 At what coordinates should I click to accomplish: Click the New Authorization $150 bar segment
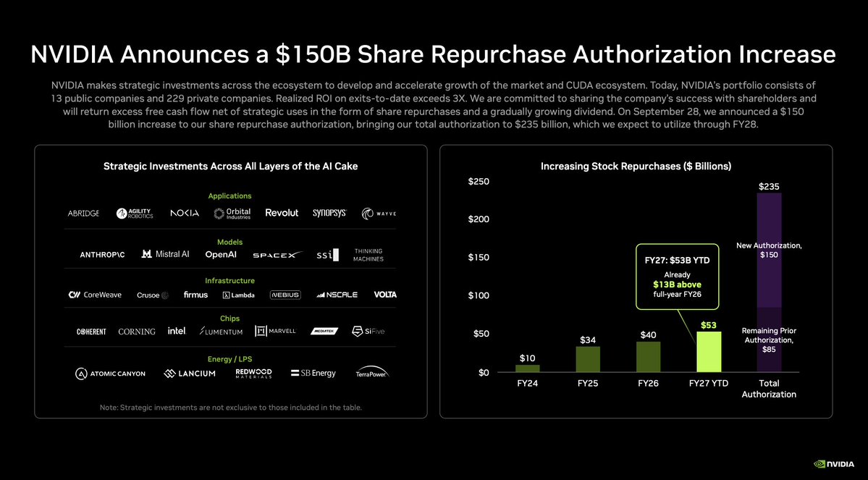tap(769, 250)
